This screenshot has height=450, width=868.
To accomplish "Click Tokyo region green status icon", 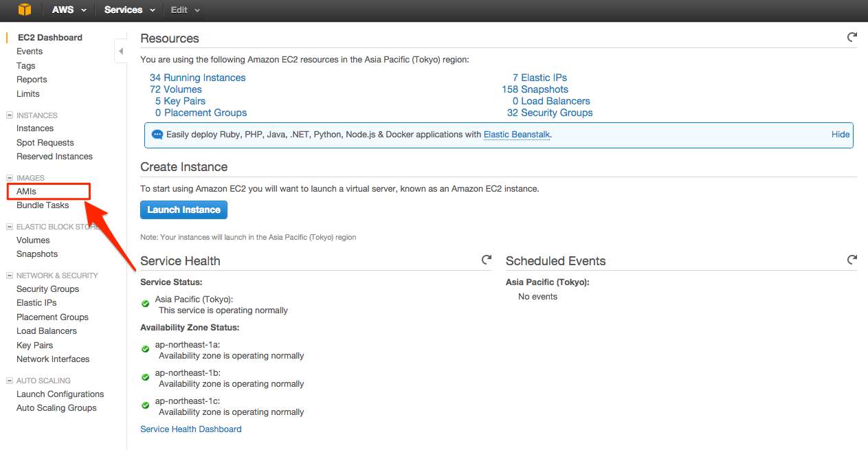I will tap(145, 304).
